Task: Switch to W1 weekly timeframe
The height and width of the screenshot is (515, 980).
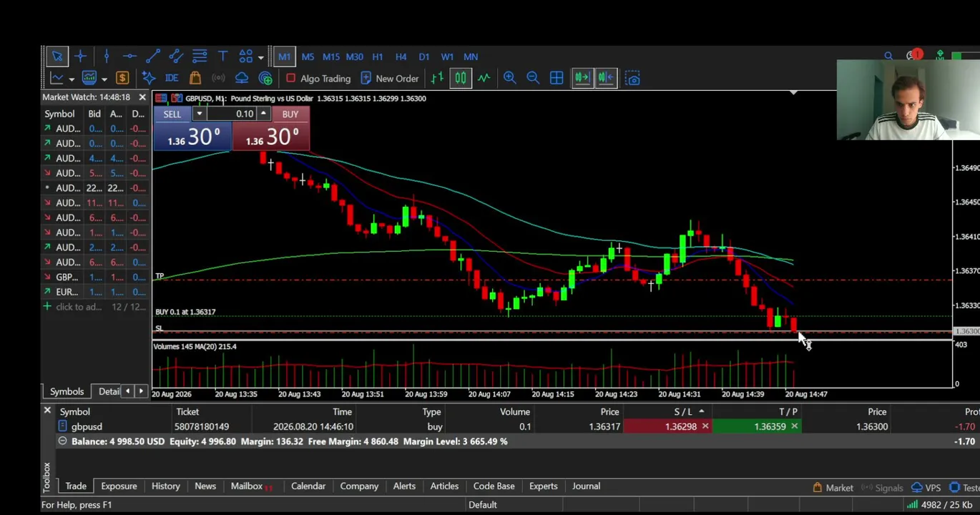Action: pos(447,57)
